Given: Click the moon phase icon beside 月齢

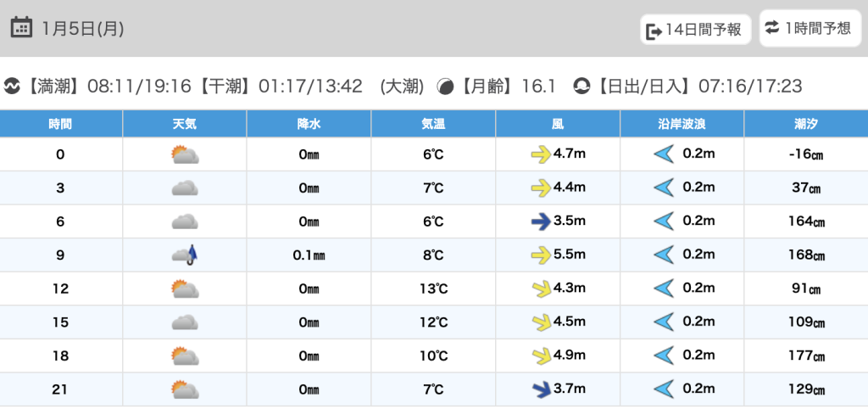Looking at the screenshot, I should [x=446, y=87].
